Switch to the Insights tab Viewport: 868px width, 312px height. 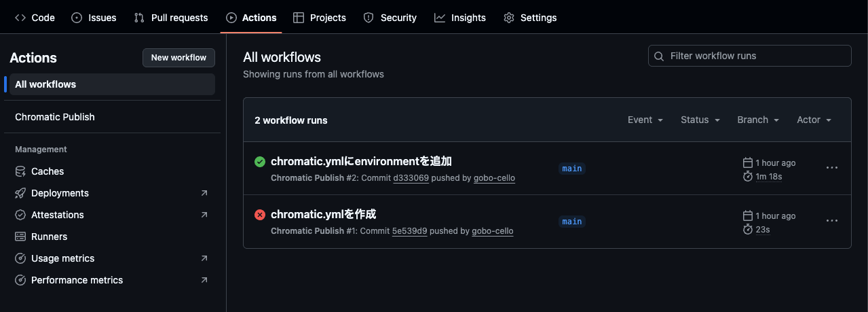click(x=460, y=18)
